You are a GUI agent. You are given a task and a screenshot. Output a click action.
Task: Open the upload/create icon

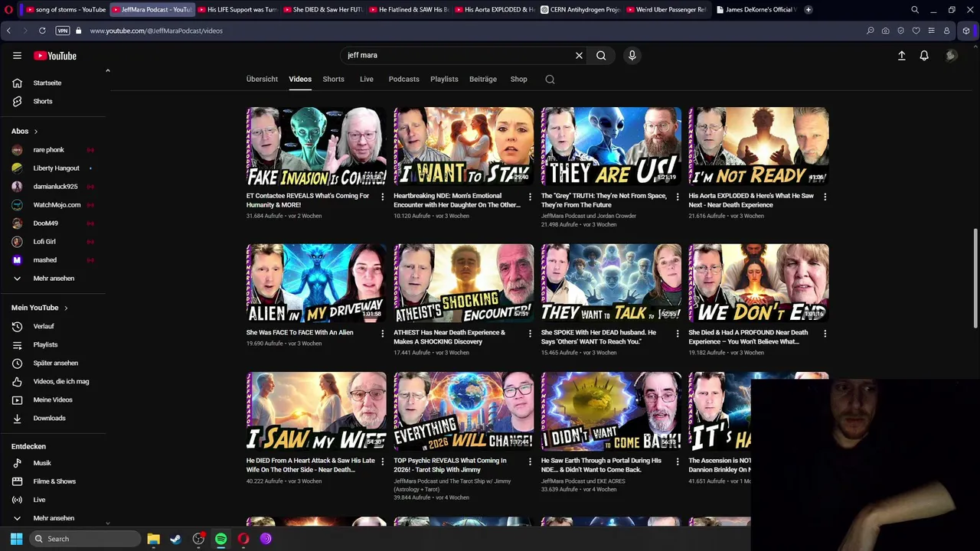(901, 55)
